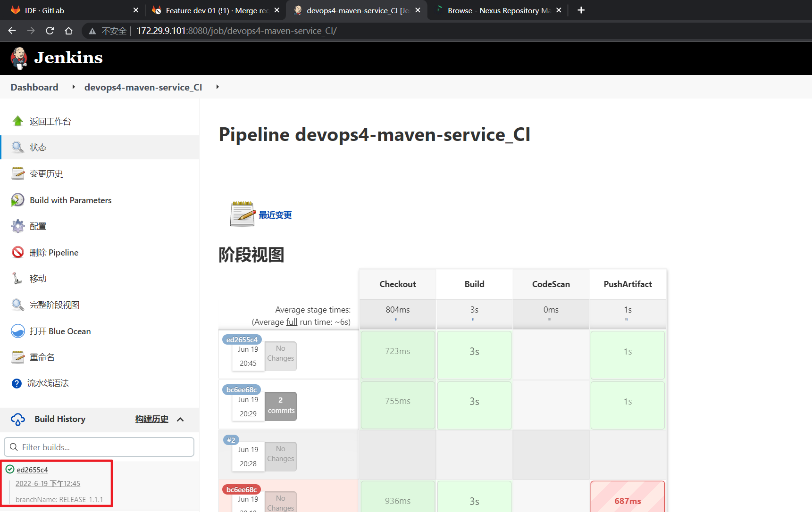Expand the dropdown arrow after devops4-maven-service_CI breadcrumb

pos(218,87)
